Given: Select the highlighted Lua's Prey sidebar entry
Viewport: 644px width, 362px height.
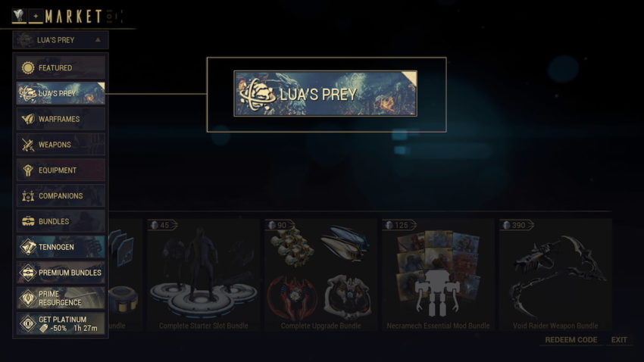Looking at the screenshot, I should tap(61, 93).
